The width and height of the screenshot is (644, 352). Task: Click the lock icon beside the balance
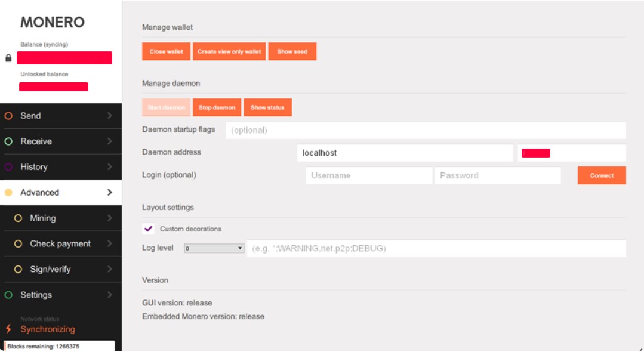click(x=8, y=58)
